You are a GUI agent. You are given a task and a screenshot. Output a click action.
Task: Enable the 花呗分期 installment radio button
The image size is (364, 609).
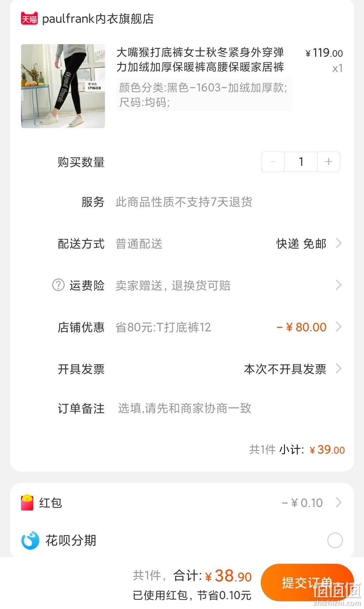point(335,540)
